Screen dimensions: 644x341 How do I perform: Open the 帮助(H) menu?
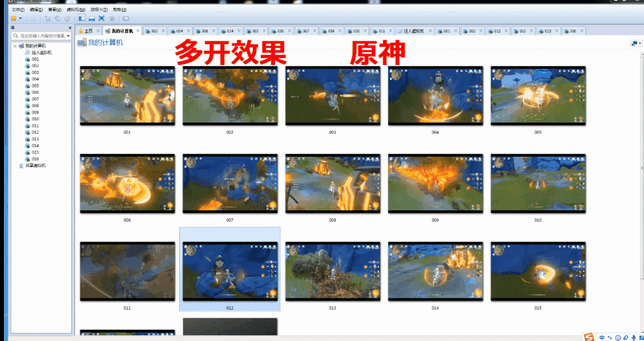click(x=120, y=10)
